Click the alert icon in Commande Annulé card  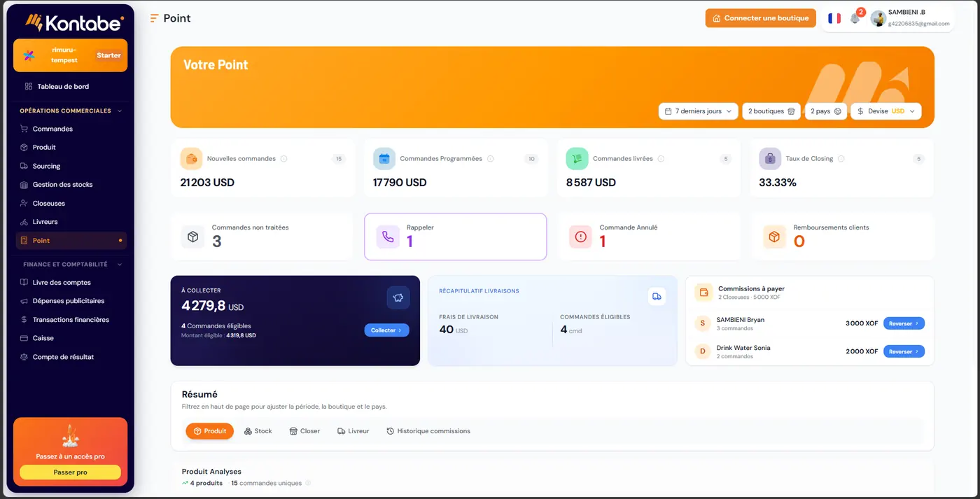click(x=580, y=237)
